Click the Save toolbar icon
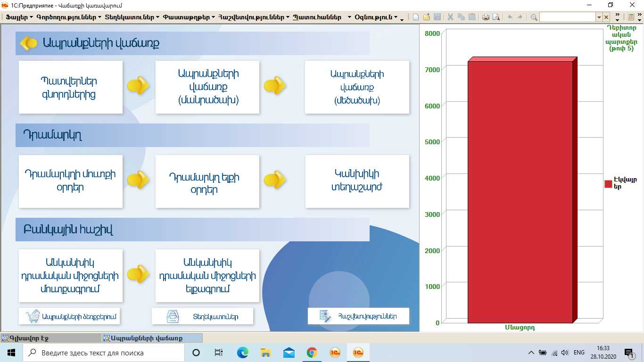 (x=437, y=17)
